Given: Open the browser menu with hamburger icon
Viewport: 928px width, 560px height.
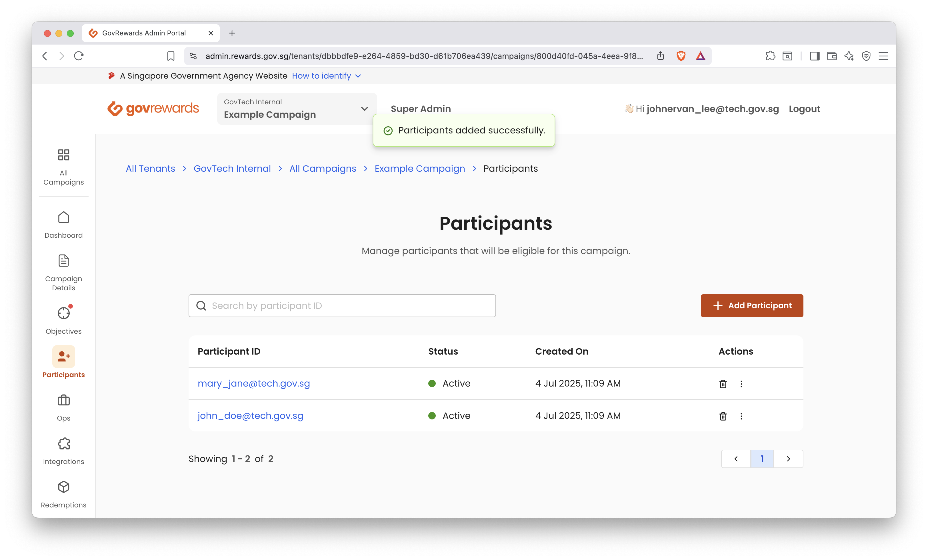Looking at the screenshot, I should (883, 56).
